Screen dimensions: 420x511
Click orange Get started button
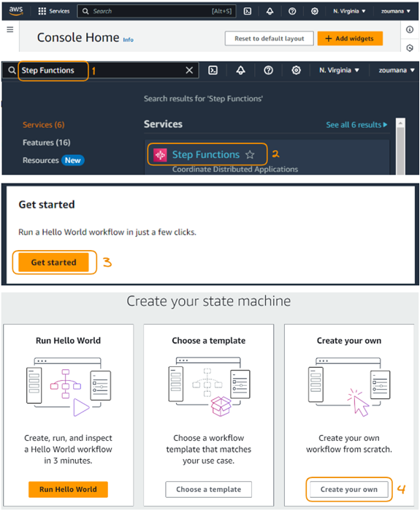pyautogui.click(x=54, y=262)
